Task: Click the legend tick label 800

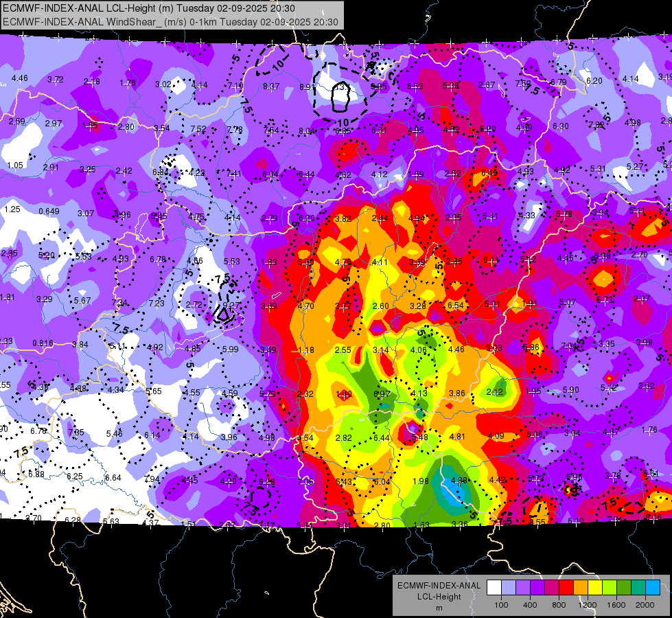Action: pyautogui.click(x=559, y=605)
